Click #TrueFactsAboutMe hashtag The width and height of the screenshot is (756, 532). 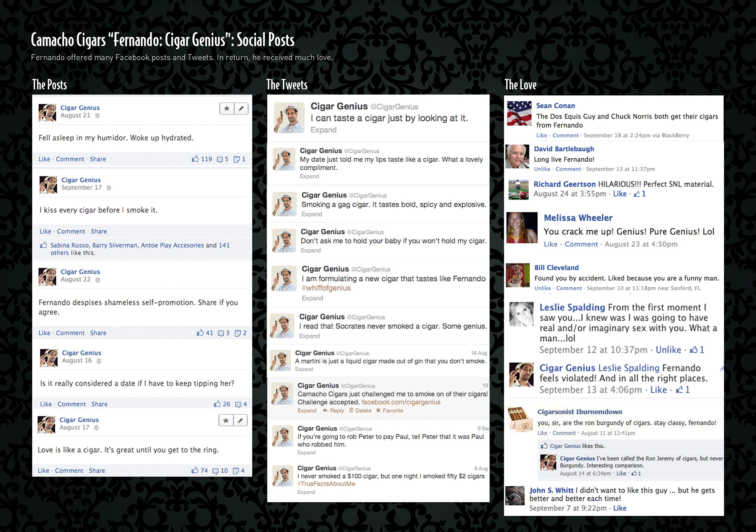pyautogui.click(x=326, y=484)
